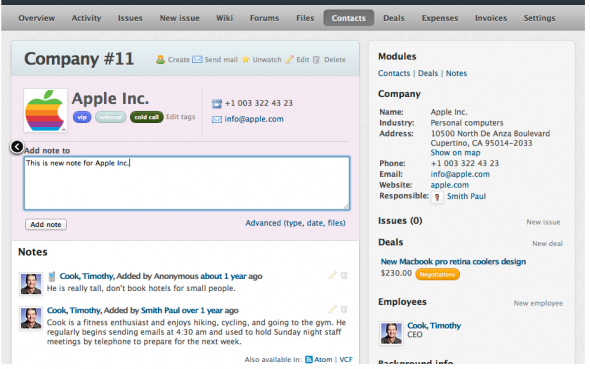Image resolution: width=590 pixels, height=369 pixels.
Task: Click Cook, Timothy avatar in first note
Action: 31,284
